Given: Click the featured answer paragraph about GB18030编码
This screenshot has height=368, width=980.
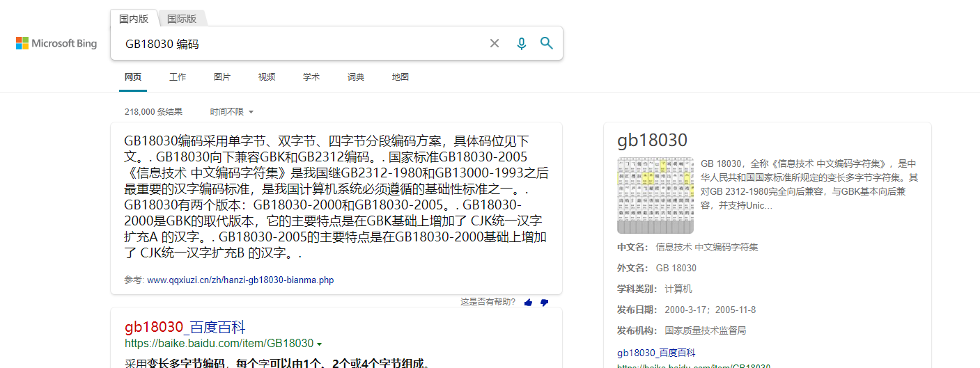Looking at the screenshot, I should coord(336,197).
